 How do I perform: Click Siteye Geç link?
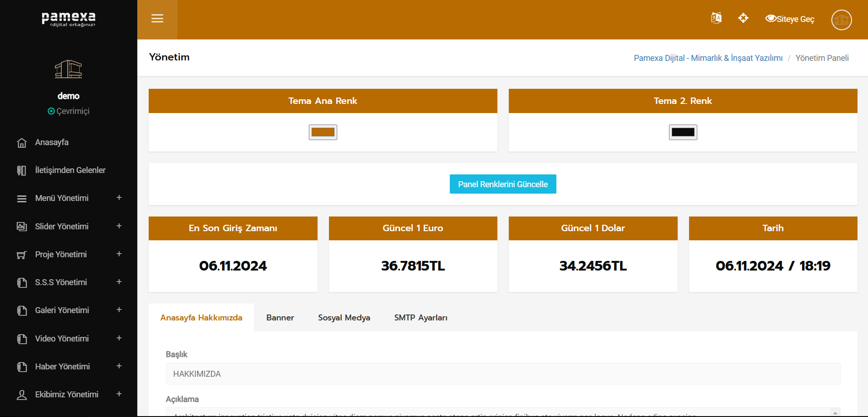pyautogui.click(x=790, y=19)
